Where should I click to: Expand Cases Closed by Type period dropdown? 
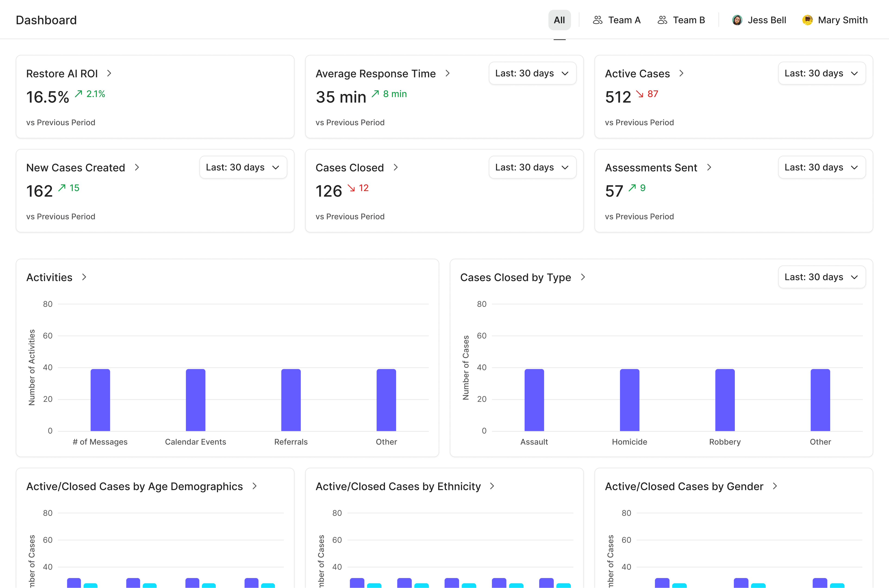[821, 277]
